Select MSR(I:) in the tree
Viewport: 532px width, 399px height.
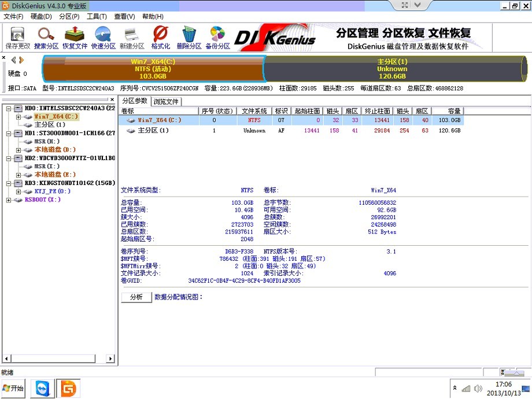[x=47, y=167]
